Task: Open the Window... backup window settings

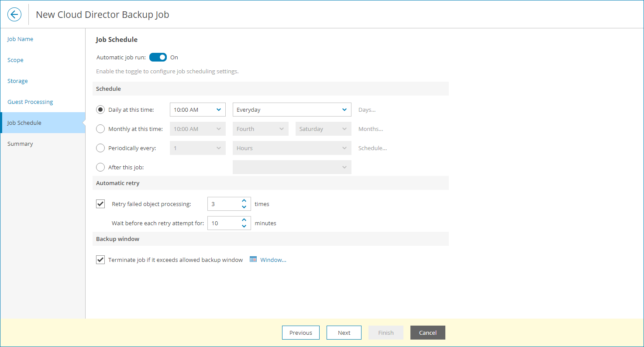Action: 272,259
